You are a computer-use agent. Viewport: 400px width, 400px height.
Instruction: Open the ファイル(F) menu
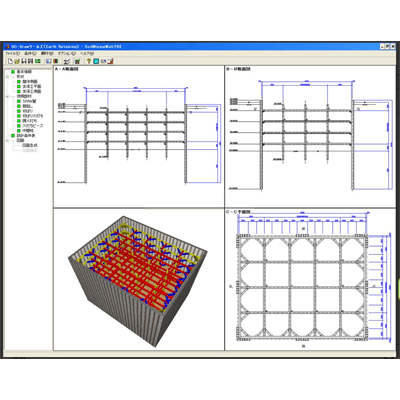(x=12, y=53)
